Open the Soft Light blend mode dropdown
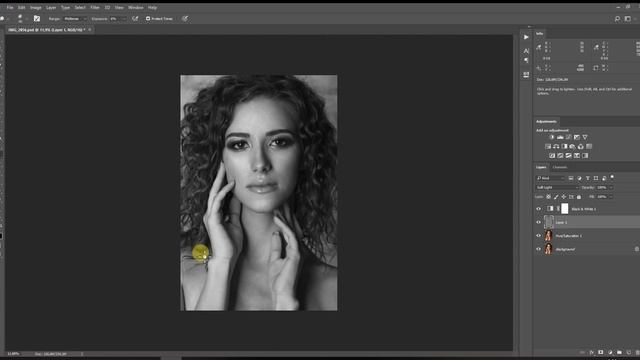The height and width of the screenshot is (360, 640). point(557,188)
